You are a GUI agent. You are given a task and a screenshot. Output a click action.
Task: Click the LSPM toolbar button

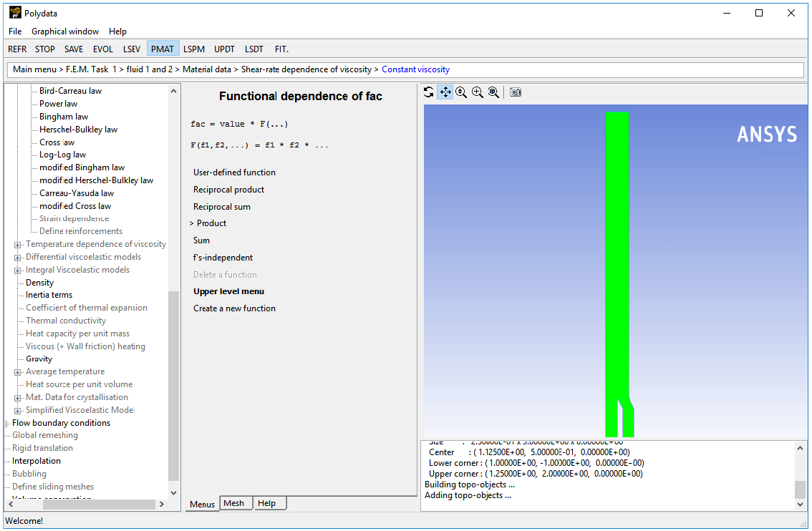(x=194, y=49)
